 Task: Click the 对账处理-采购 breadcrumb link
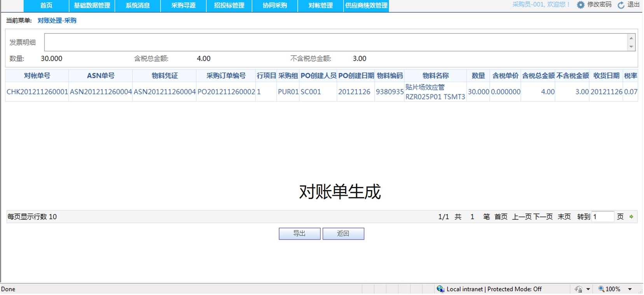point(57,21)
